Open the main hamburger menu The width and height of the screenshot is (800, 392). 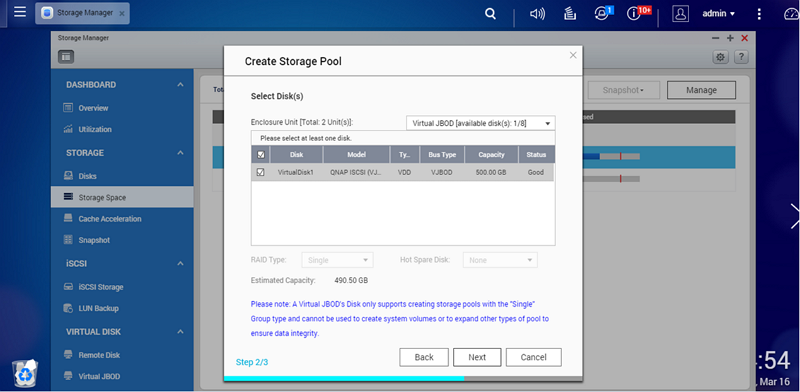point(20,12)
